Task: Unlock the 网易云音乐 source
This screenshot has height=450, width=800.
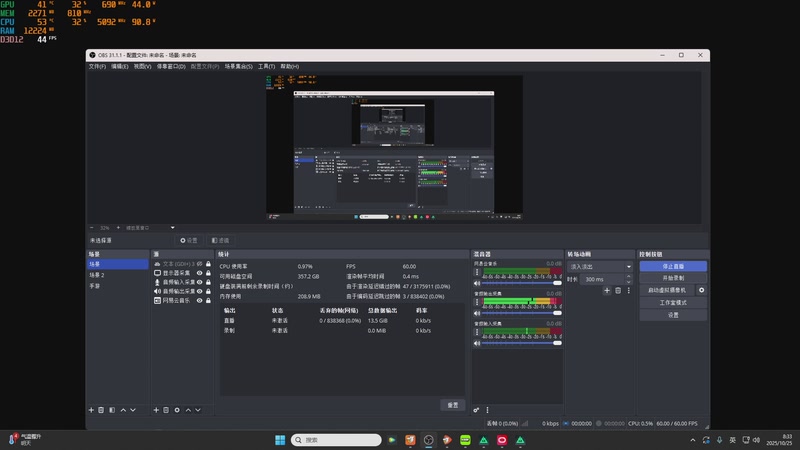Action: click(208, 301)
